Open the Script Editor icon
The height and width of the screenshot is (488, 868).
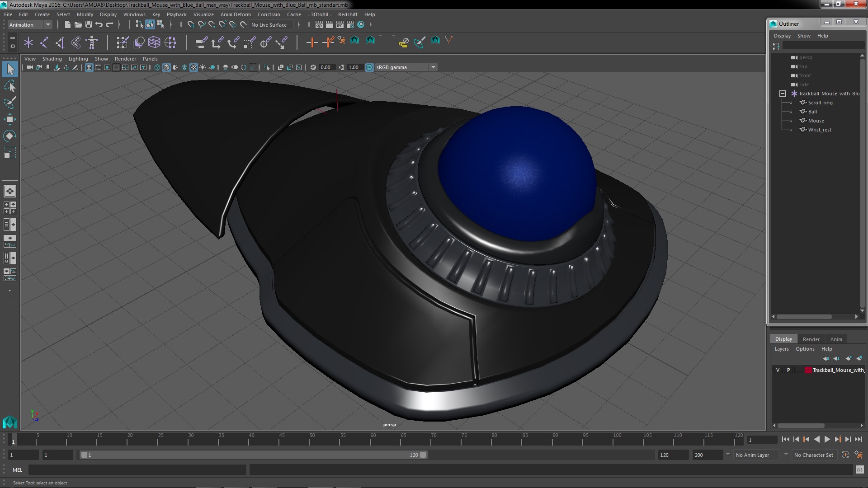pos(859,470)
